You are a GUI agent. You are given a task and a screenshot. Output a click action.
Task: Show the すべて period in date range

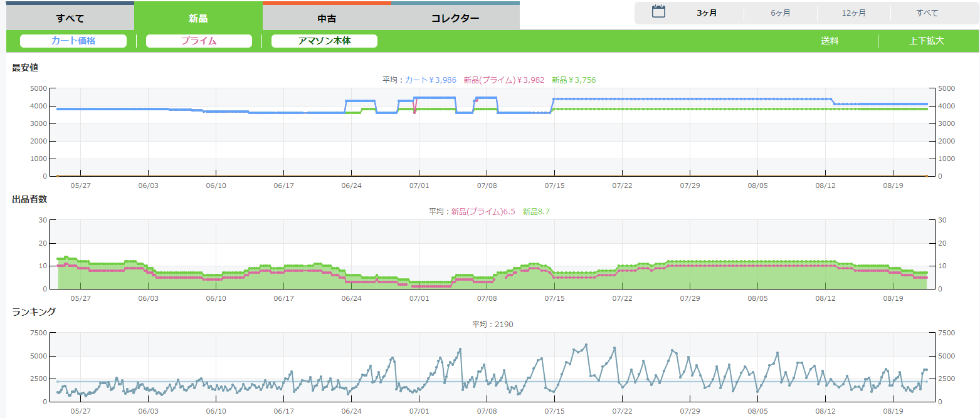click(x=927, y=13)
